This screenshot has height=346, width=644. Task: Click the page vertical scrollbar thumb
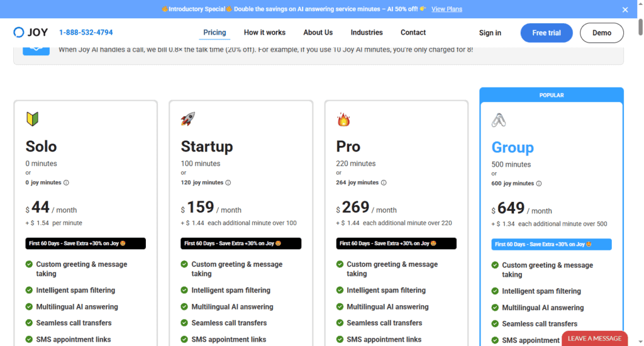point(640,26)
